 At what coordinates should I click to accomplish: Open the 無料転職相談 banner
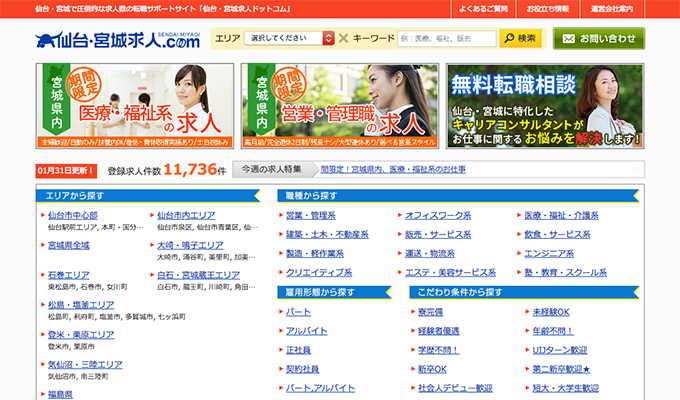click(x=545, y=106)
